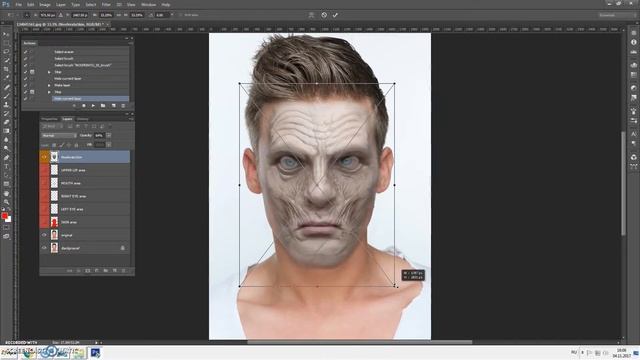Open the Info panel from right dock
The height and width of the screenshot is (360, 640).
(633, 42)
